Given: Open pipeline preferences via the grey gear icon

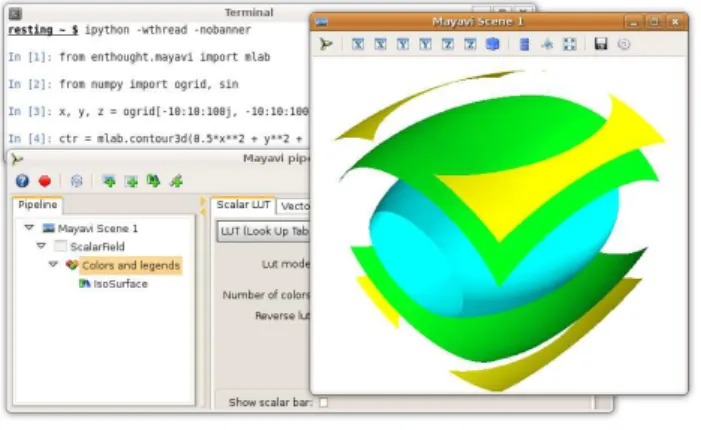Looking at the screenshot, I should click(x=76, y=181).
